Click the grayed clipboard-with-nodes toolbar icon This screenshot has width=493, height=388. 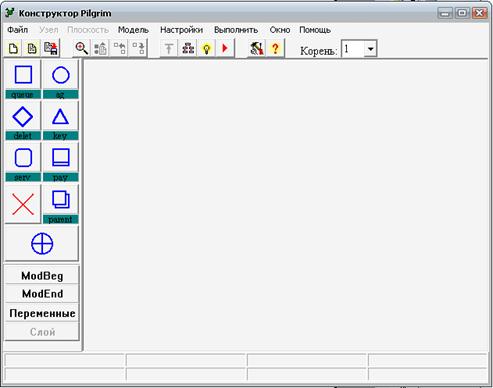coord(100,49)
